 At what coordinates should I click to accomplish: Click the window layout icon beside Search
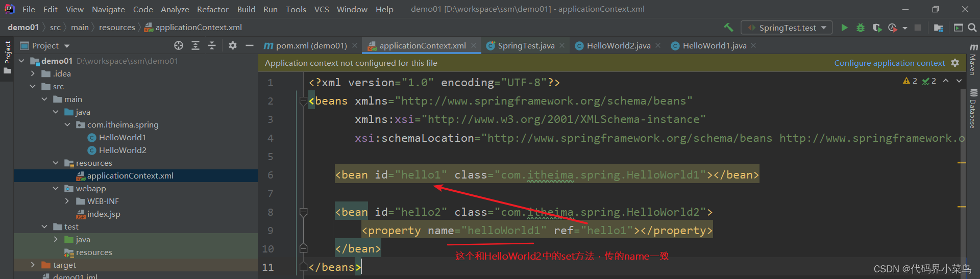959,28
